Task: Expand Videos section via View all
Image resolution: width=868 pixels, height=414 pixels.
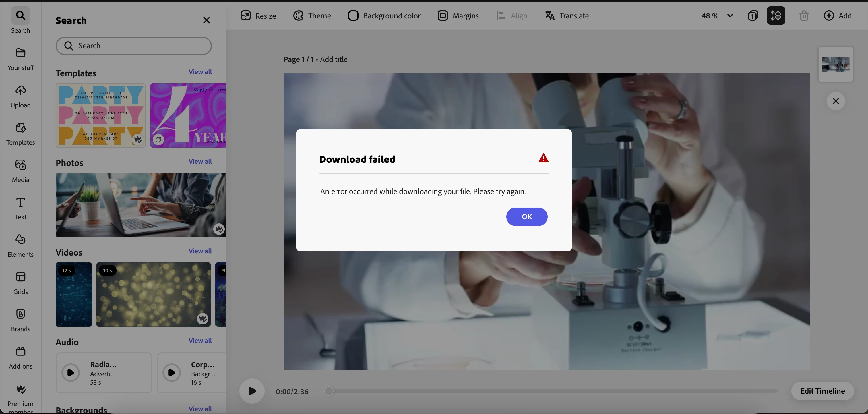Action: (x=200, y=251)
